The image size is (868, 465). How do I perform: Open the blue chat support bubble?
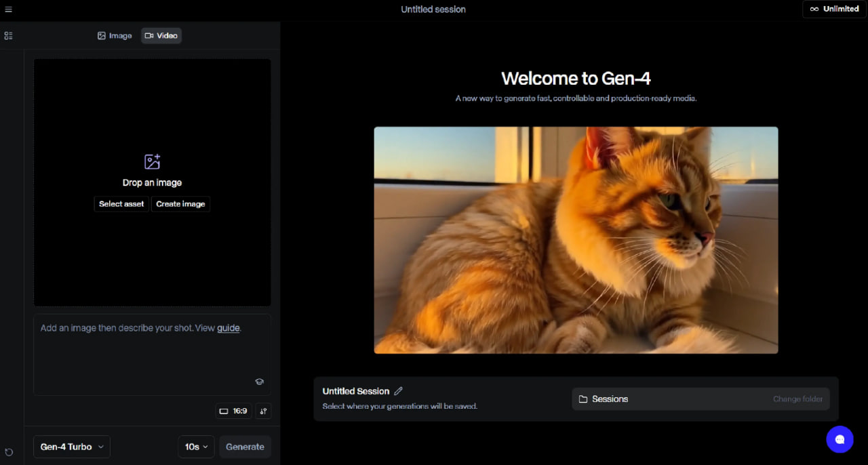coord(840,439)
